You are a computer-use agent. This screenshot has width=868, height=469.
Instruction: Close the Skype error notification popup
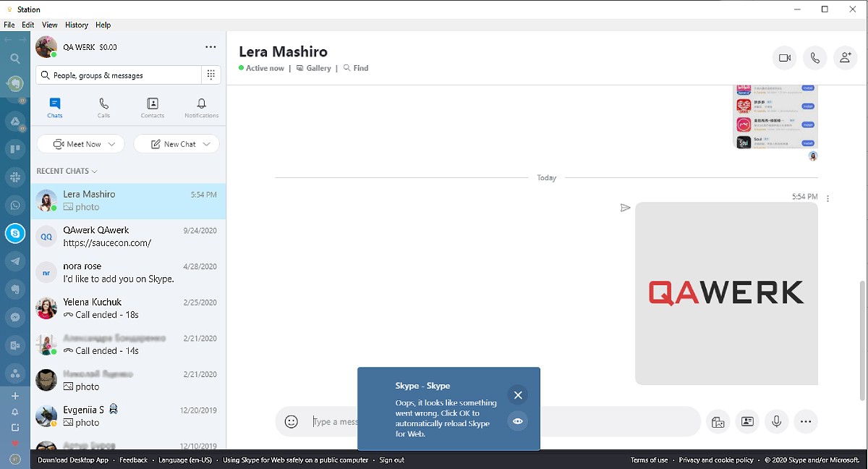tap(517, 395)
